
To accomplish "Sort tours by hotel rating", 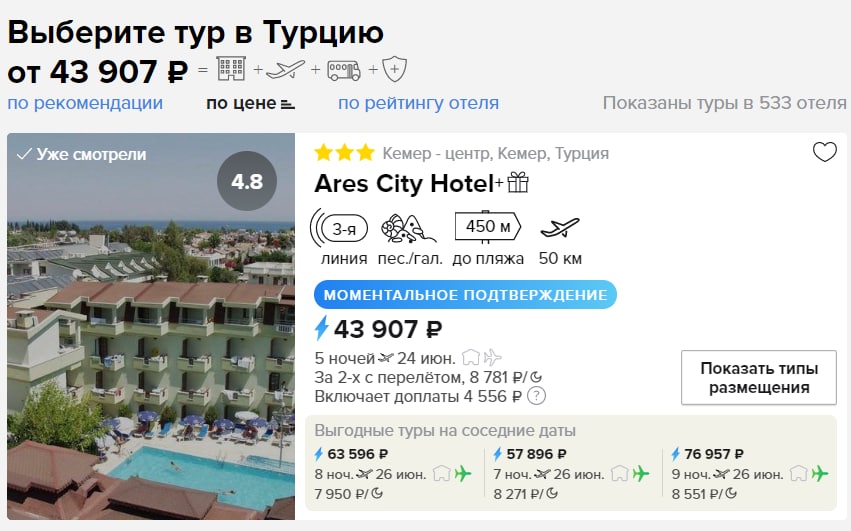I will pos(418,103).
